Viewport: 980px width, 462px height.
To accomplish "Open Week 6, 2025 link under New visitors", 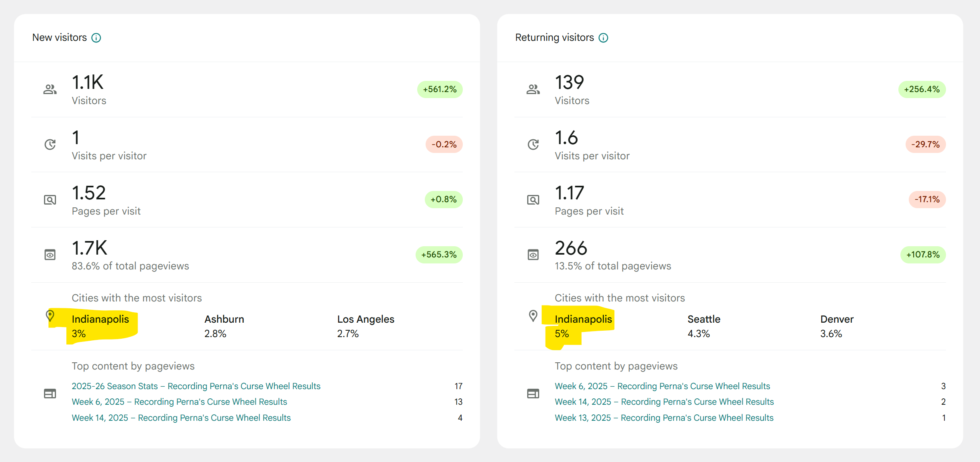I will 179,402.
